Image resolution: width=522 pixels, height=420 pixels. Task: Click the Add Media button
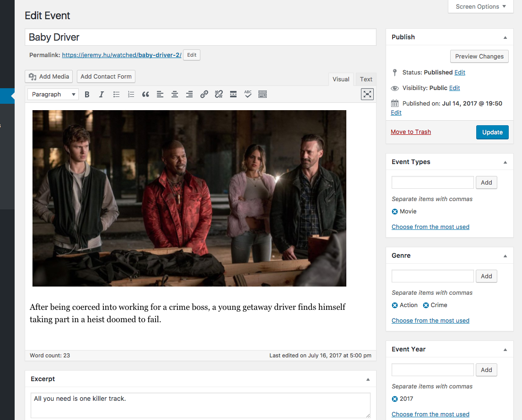(x=49, y=76)
